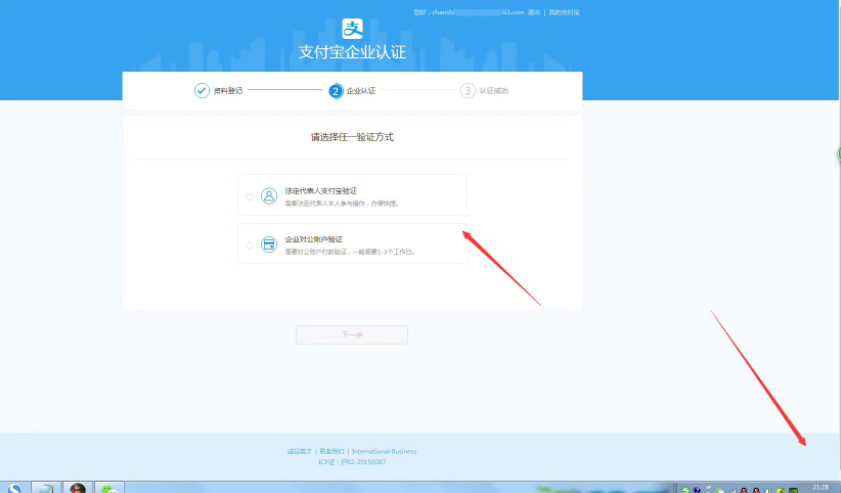Click the 企业认证 step label
Screen dimensions: 841x493
[x=361, y=91]
